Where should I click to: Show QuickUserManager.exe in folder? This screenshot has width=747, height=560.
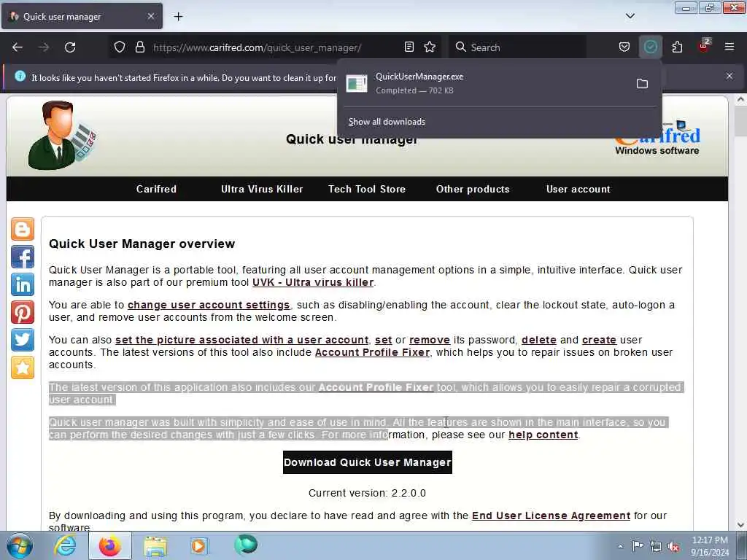tap(642, 84)
